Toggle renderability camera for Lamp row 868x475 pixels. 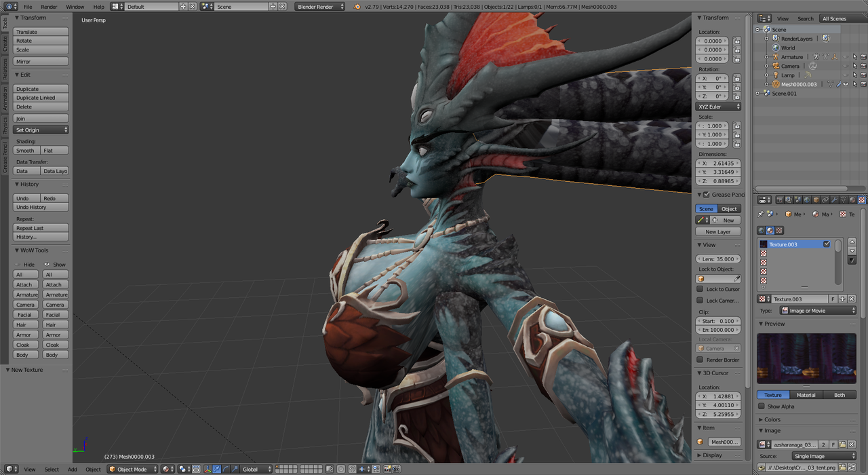[863, 75]
